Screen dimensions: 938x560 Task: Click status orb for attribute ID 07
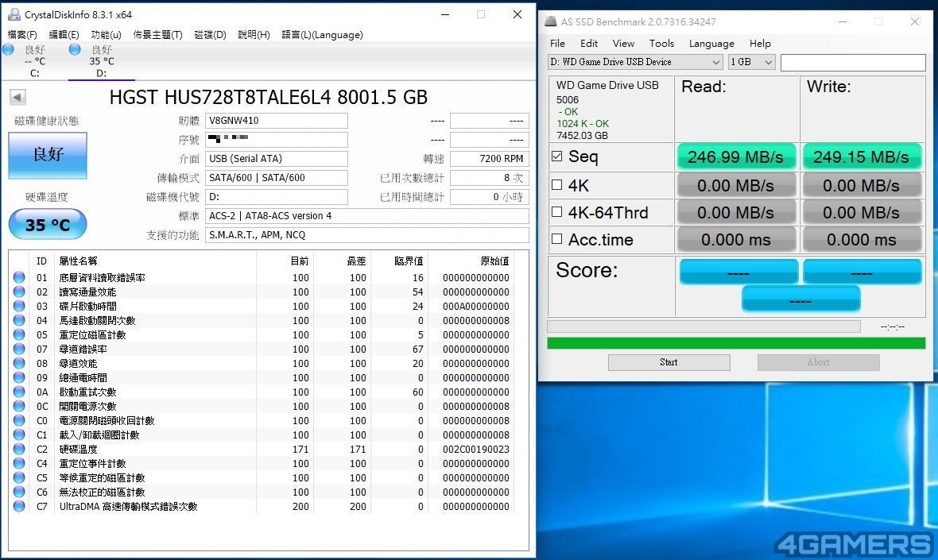pyautogui.click(x=19, y=349)
